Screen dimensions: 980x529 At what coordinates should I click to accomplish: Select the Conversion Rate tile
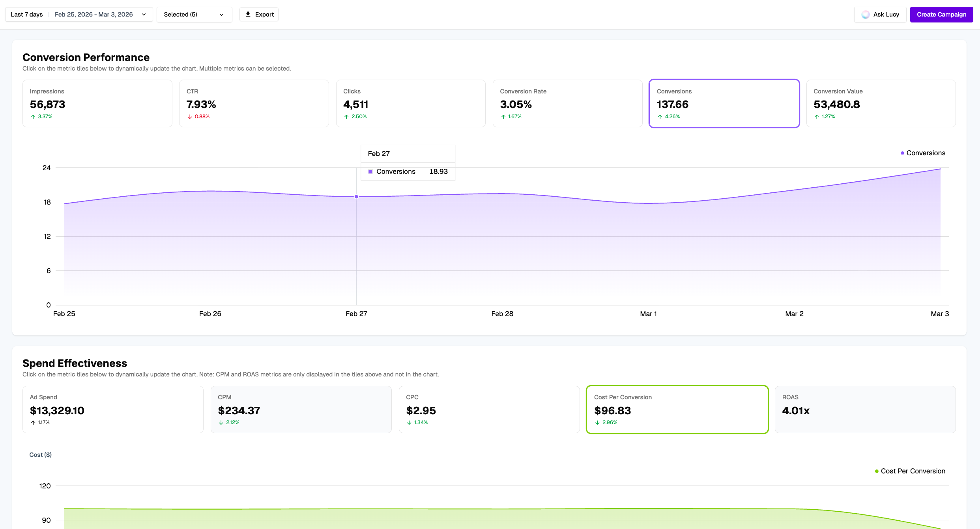567,103
